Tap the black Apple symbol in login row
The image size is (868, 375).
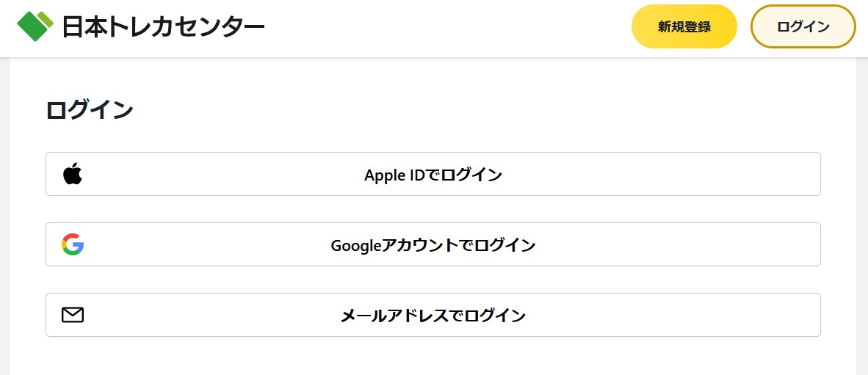[x=73, y=174]
